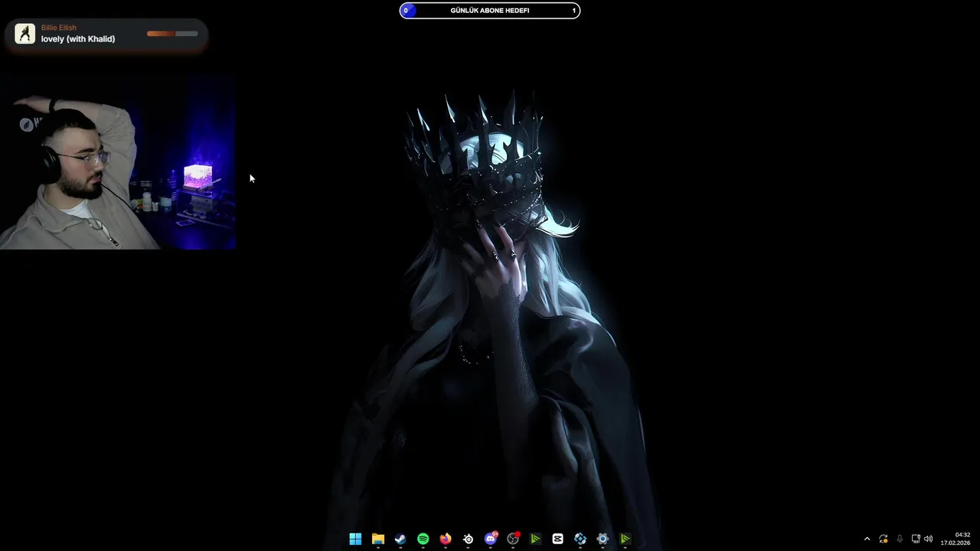Open CapCut from the taskbar

coord(557,540)
